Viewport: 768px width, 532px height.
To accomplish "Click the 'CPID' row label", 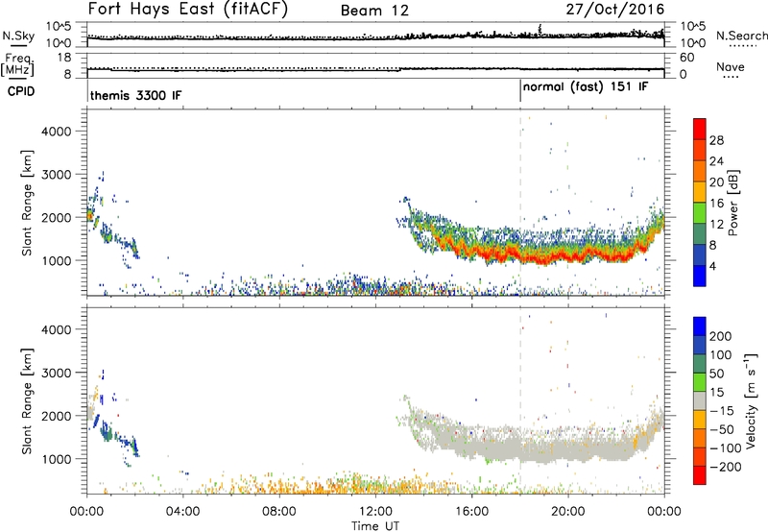I will pyautogui.click(x=21, y=91).
